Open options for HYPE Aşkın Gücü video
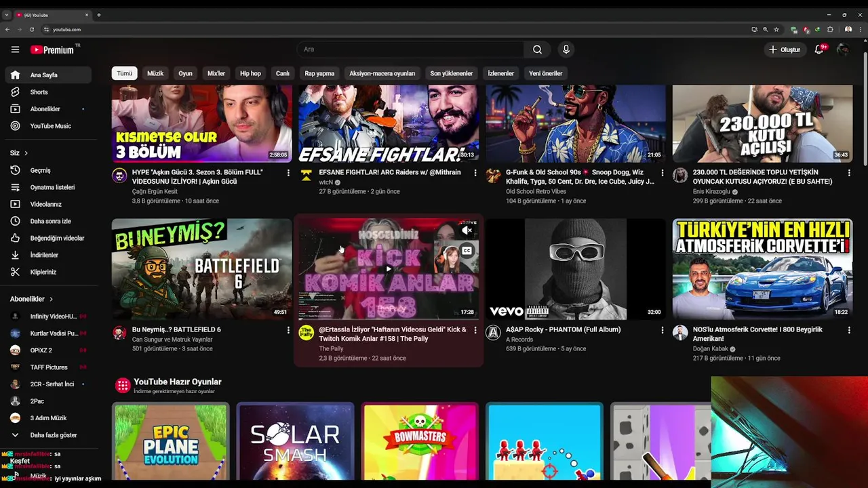 288,173
